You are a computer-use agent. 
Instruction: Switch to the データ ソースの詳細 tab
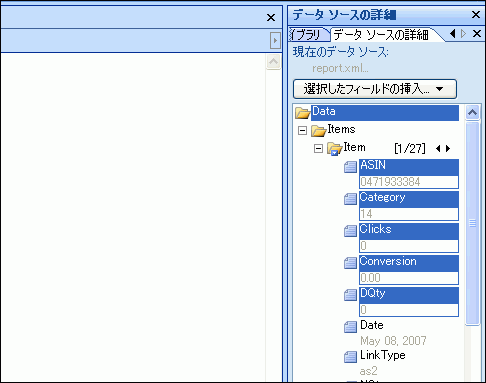(381, 35)
